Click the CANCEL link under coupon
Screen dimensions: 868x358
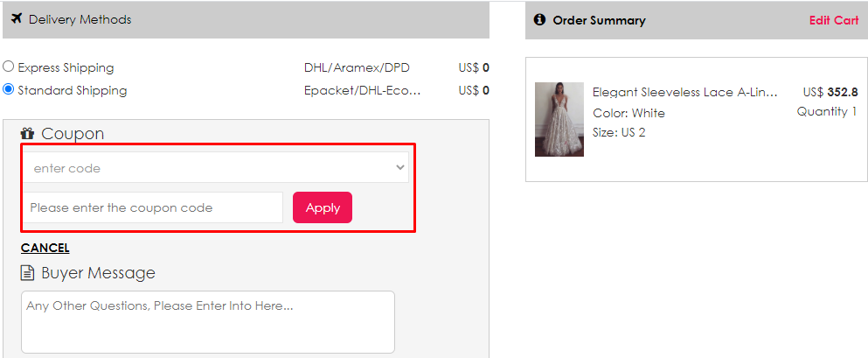(45, 248)
